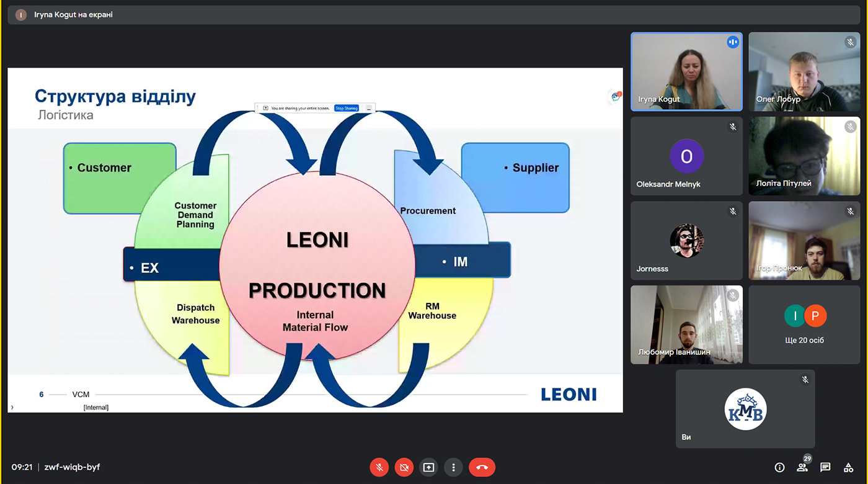Click the Customer box on the slide
Viewport: 868px width, 484px height.
click(120, 178)
